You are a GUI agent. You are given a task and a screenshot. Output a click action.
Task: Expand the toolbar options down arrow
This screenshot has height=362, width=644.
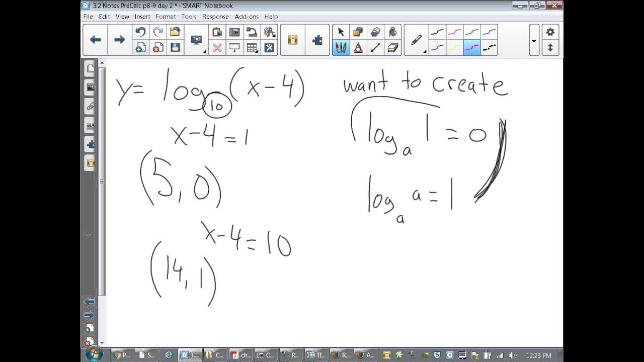(x=534, y=40)
